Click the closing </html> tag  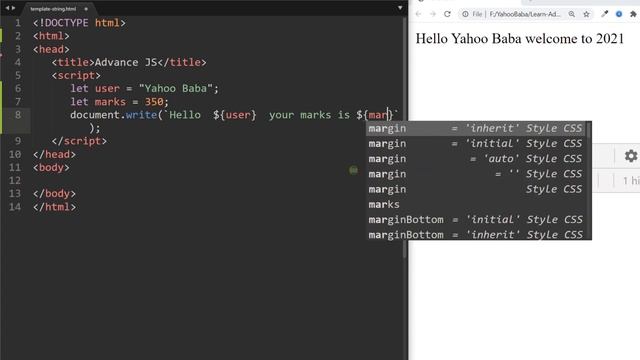pos(54,207)
